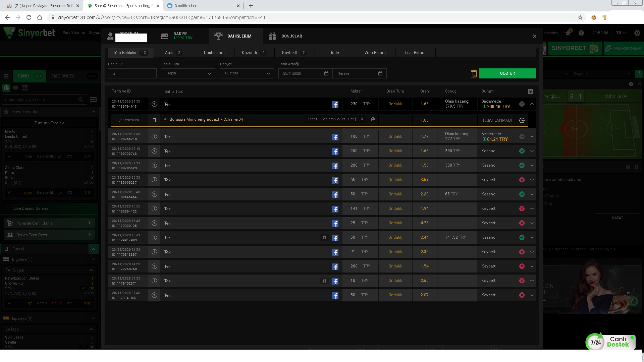Open info icon for bet 1179923125

(x=154, y=223)
